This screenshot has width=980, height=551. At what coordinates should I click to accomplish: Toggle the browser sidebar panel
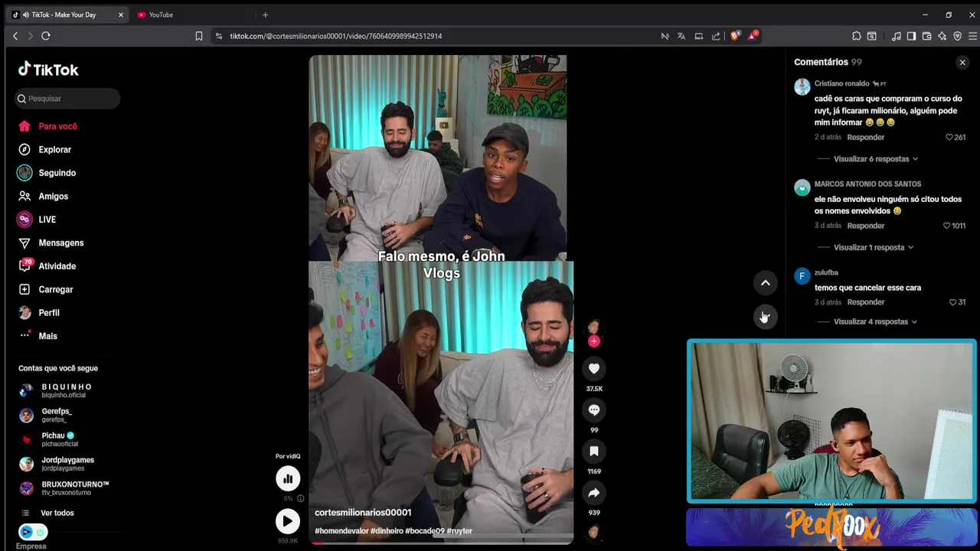[x=911, y=36]
